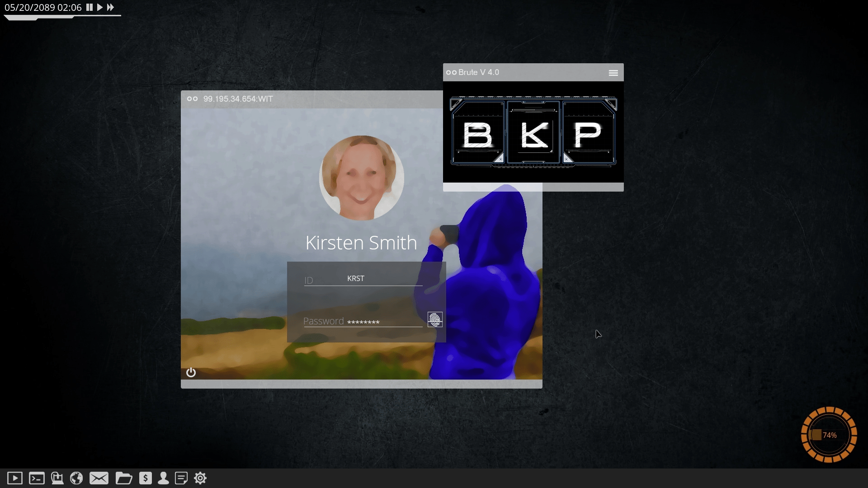Launch the web browser globe icon
This screenshot has height=488, width=868.
point(76,478)
